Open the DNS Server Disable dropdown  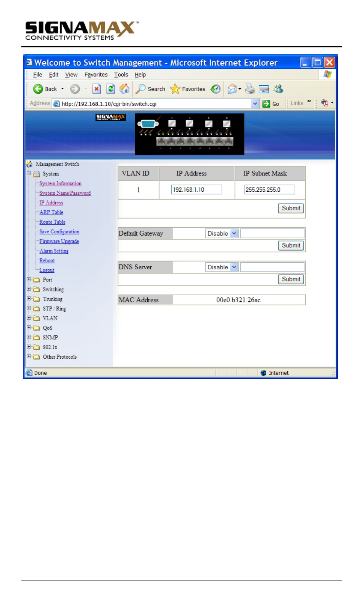[234, 267]
